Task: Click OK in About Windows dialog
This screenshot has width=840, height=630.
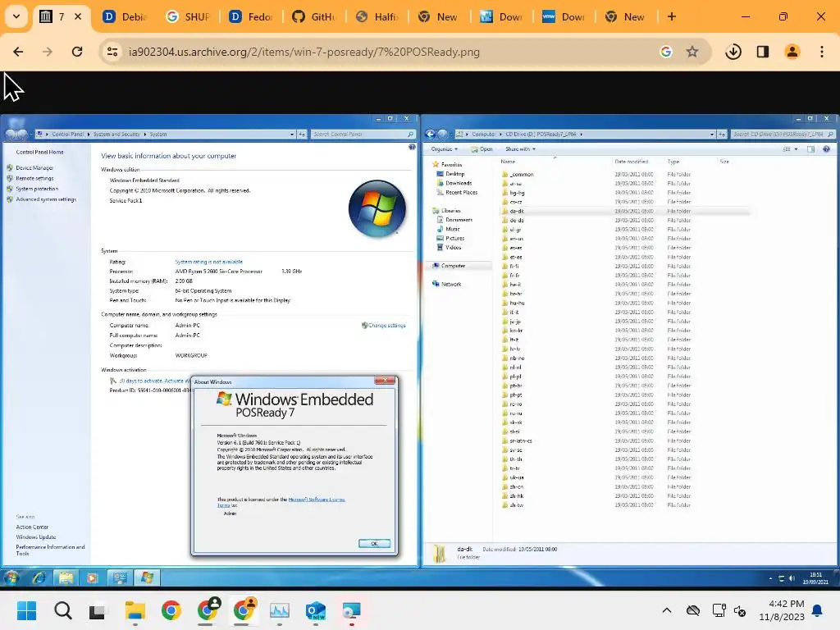Action: 374,543
